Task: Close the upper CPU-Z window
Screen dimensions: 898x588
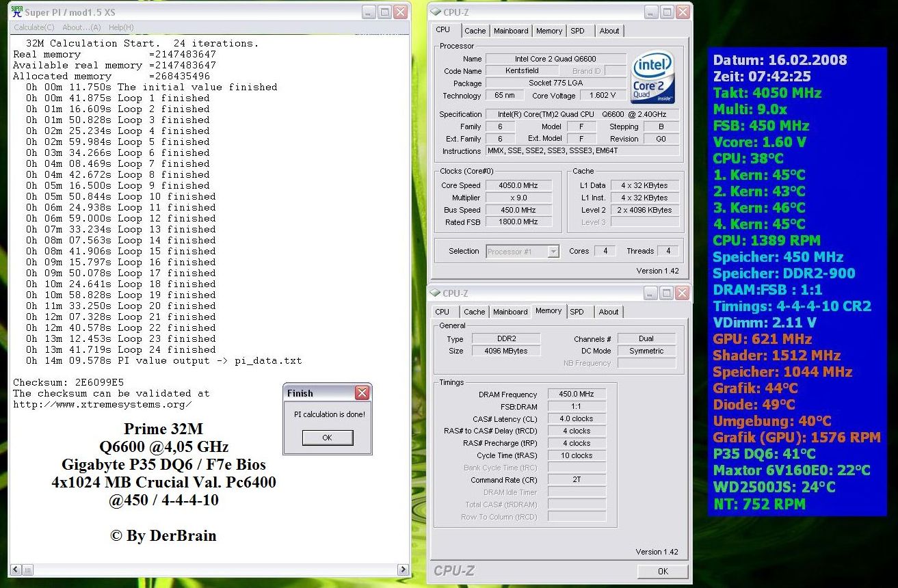Action: tap(683, 12)
